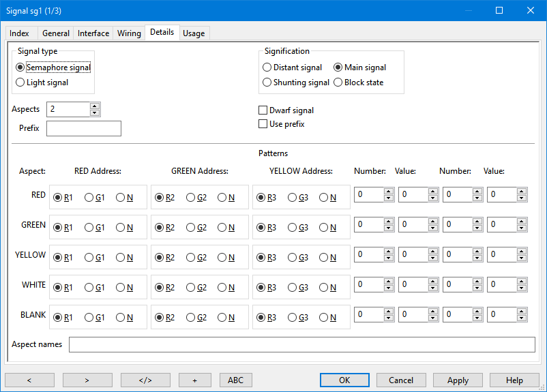Select G1 for GREEN aspect row

tap(89, 228)
